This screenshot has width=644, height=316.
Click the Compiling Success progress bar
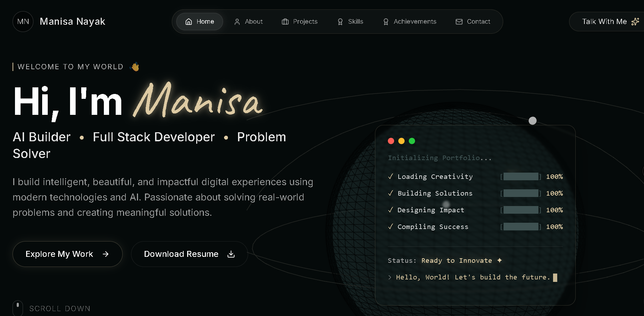click(x=521, y=227)
